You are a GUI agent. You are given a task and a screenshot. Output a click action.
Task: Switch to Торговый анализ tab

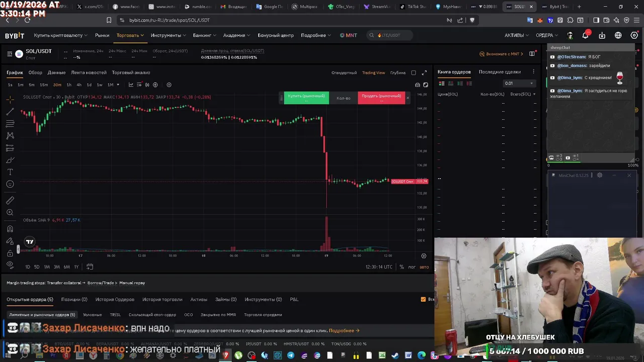coord(131,72)
